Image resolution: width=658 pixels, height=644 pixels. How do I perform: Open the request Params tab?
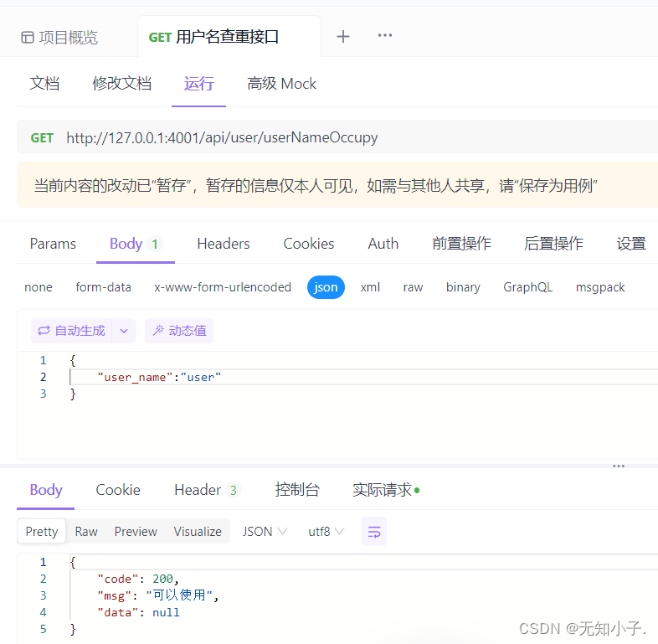[x=53, y=244]
